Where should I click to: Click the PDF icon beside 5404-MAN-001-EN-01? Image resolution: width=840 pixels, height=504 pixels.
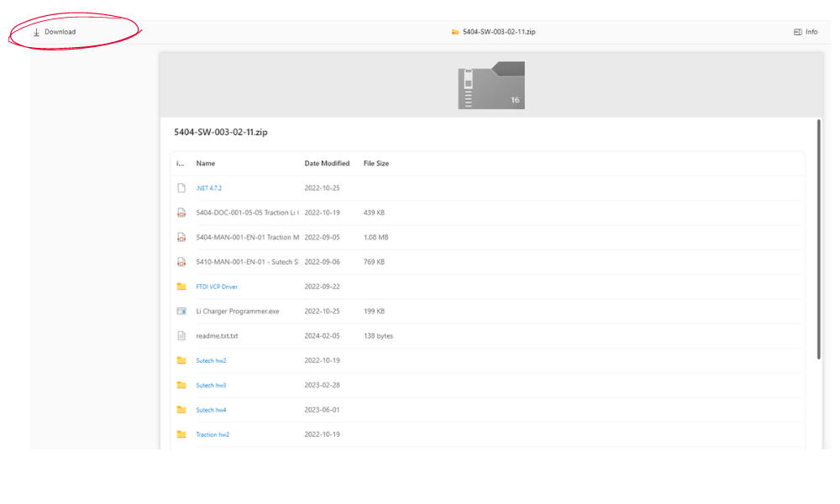click(x=181, y=237)
